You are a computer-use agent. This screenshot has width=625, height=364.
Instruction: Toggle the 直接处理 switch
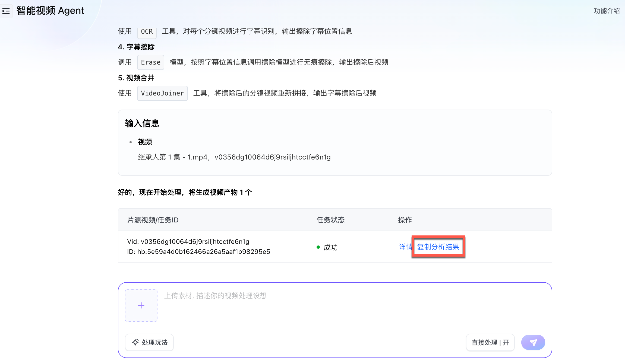(490, 342)
